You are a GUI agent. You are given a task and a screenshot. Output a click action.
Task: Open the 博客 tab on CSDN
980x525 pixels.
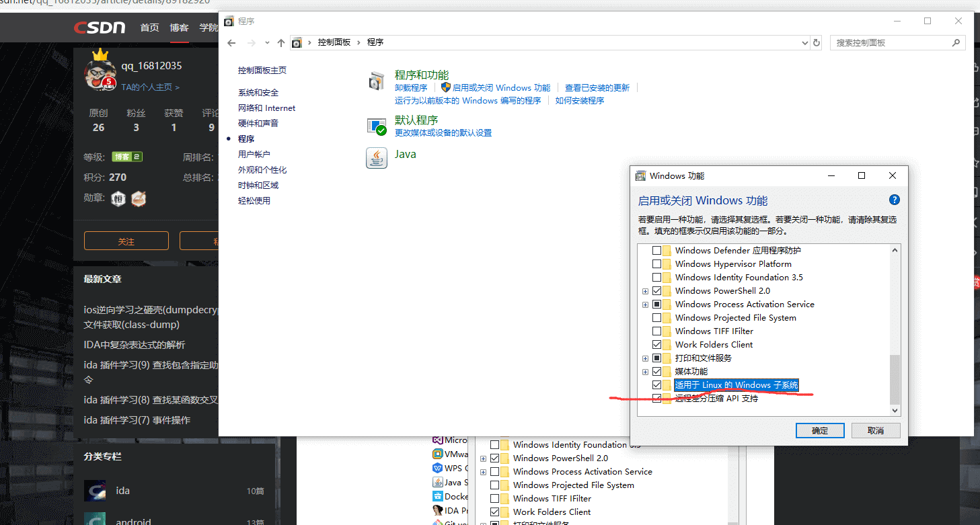coord(179,28)
